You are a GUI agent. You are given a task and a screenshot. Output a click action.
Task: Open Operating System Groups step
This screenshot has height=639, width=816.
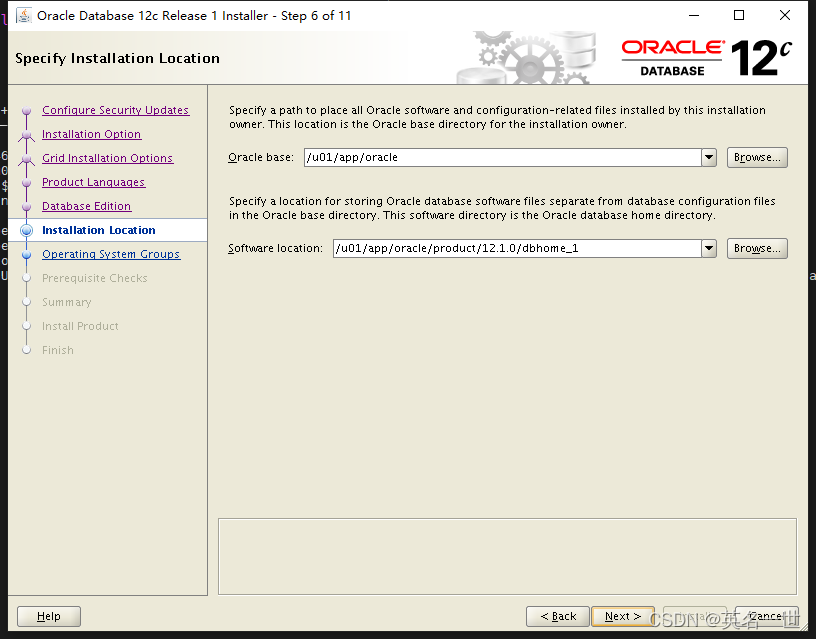111,254
